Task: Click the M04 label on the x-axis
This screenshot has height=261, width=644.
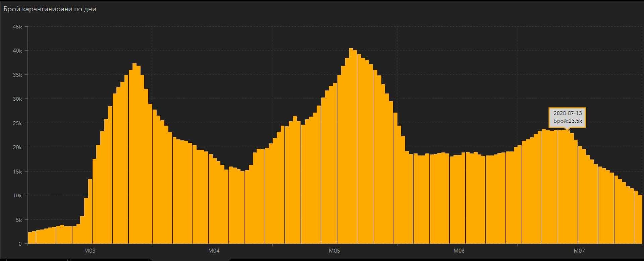Action: coord(214,251)
